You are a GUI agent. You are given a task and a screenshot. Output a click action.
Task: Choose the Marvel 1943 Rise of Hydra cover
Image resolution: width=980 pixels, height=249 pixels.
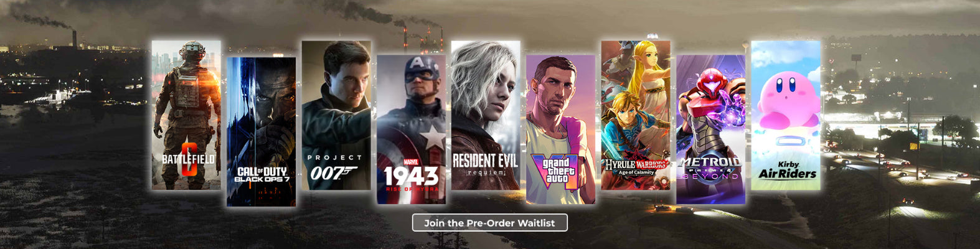[x=411, y=129]
